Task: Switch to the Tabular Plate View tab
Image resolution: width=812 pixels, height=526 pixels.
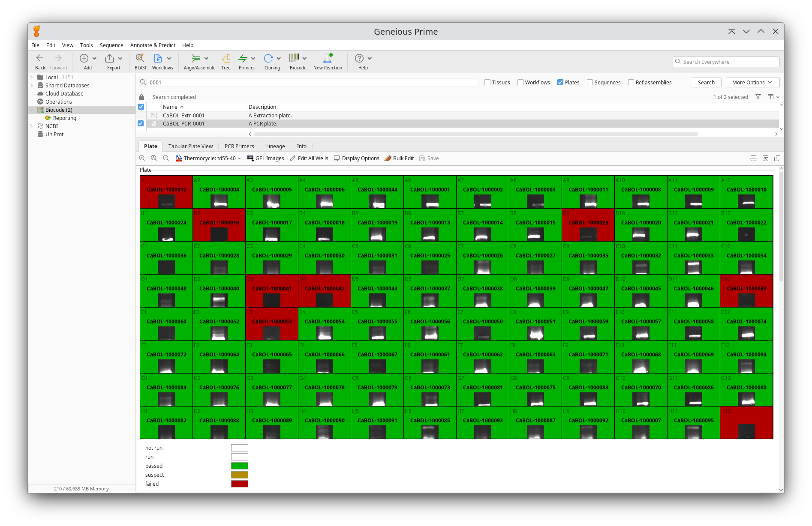Action: click(190, 146)
